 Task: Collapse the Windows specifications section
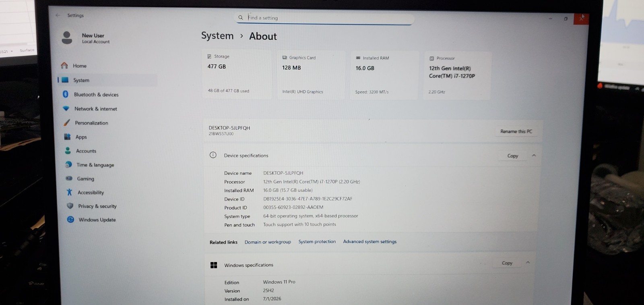pyautogui.click(x=528, y=262)
